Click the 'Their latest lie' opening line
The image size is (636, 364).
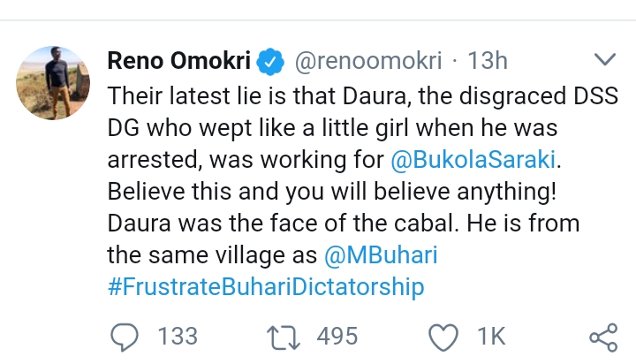[x=221, y=97]
